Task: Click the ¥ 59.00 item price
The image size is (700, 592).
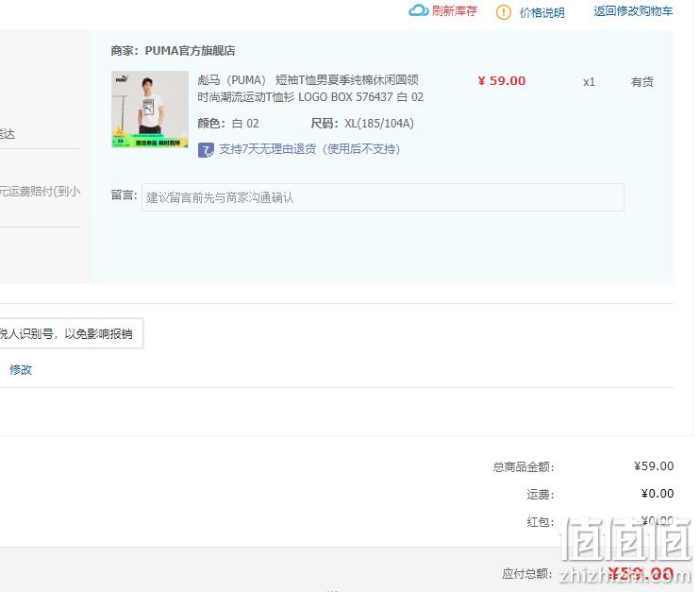Action: (501, 81)
